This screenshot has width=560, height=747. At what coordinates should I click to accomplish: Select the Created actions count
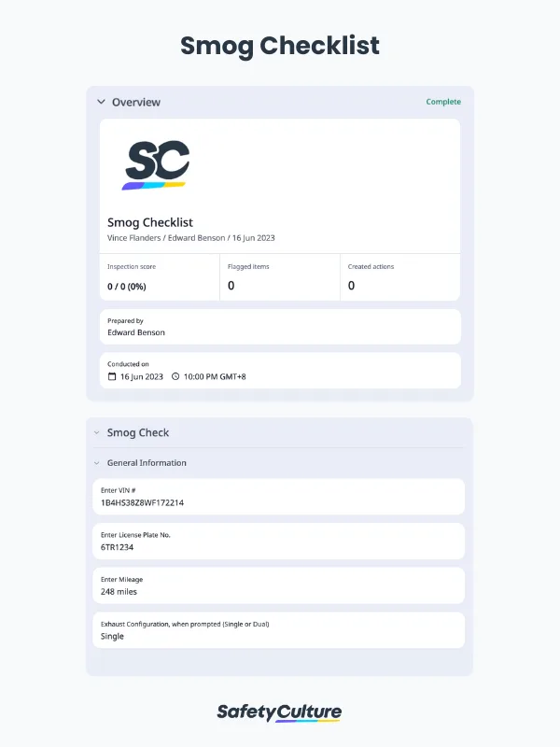352,286
